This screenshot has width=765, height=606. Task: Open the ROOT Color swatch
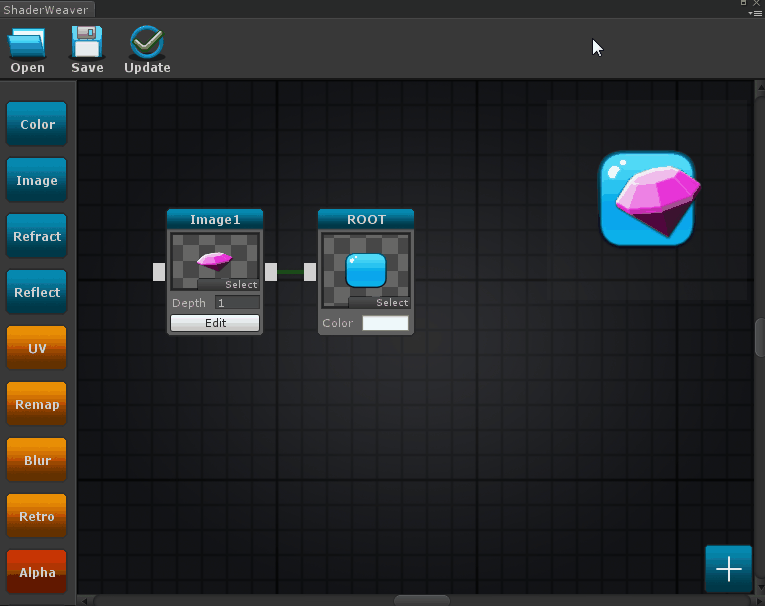385,323
